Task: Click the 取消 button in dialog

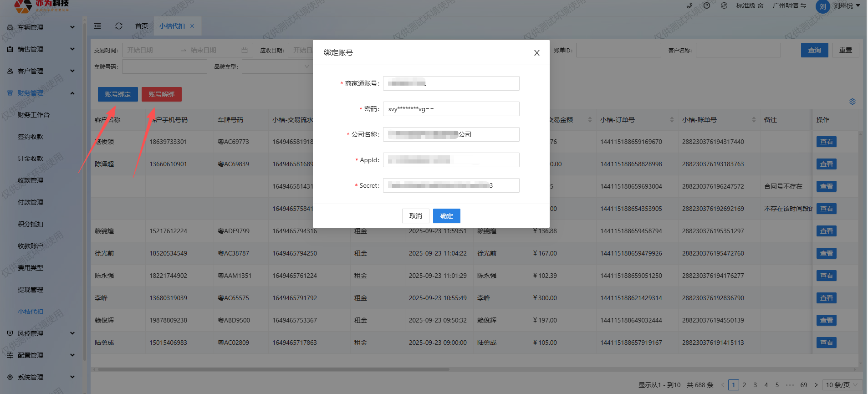Action: coord(415,216)
